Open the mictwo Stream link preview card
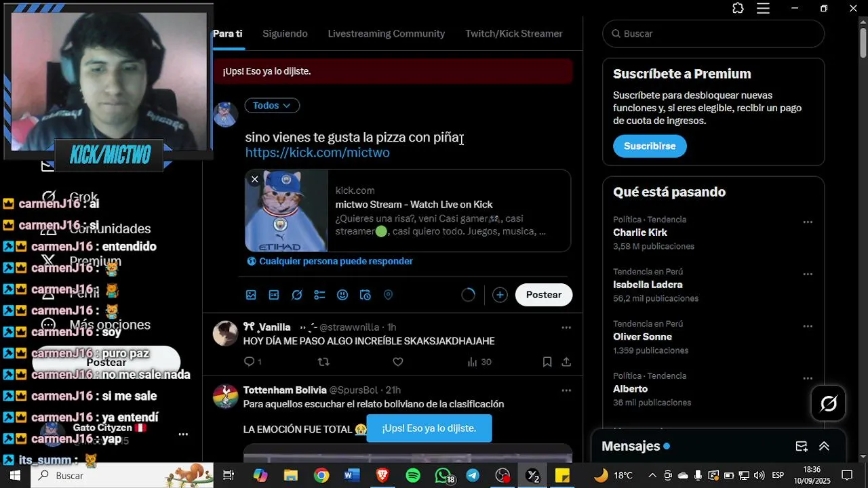Screen dimensions: 868x488 pos(408,210)
